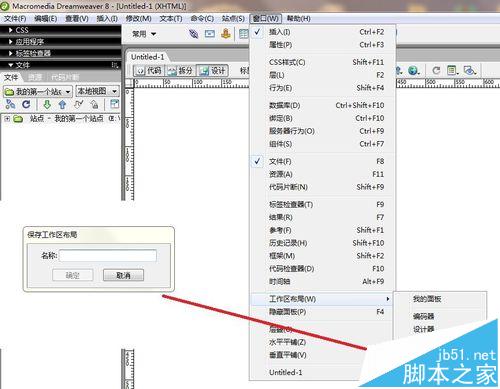This screenshot has height=389, width=500.
Task: Select the Untitled-1 document tab
Action: (x=147, y=57)
